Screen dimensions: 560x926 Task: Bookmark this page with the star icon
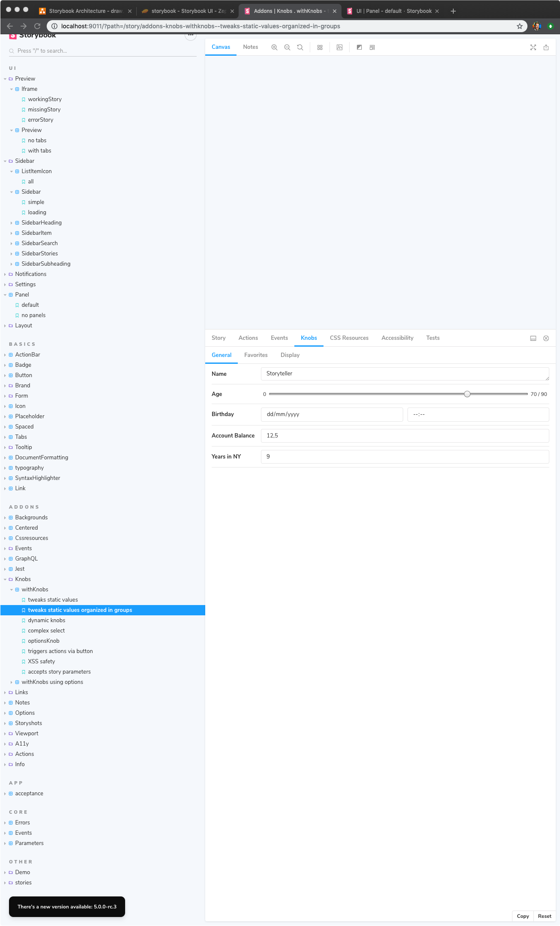519,26
